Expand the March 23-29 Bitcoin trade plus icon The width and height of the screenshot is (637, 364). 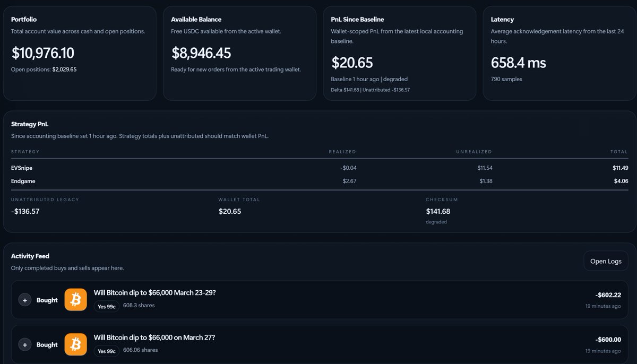tap(25, 300)
